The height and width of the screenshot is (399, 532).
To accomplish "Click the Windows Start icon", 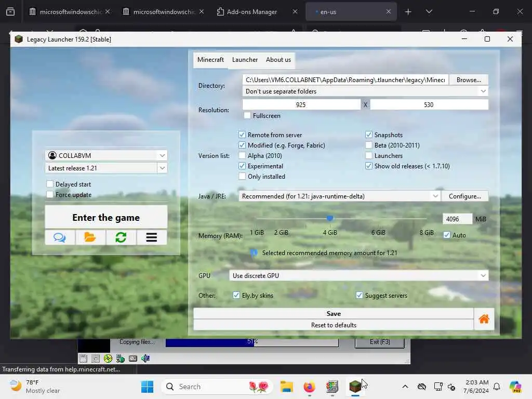I will [x=147, y=387].
